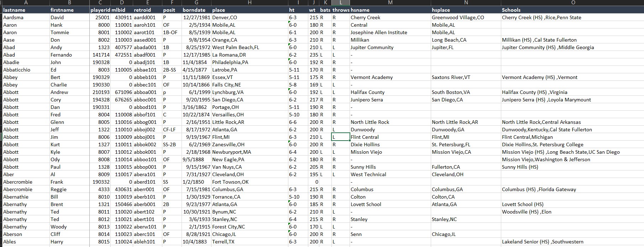Click playerid cell 141714
This screenshot has height=247, width=644.
(x=101, y=55)
